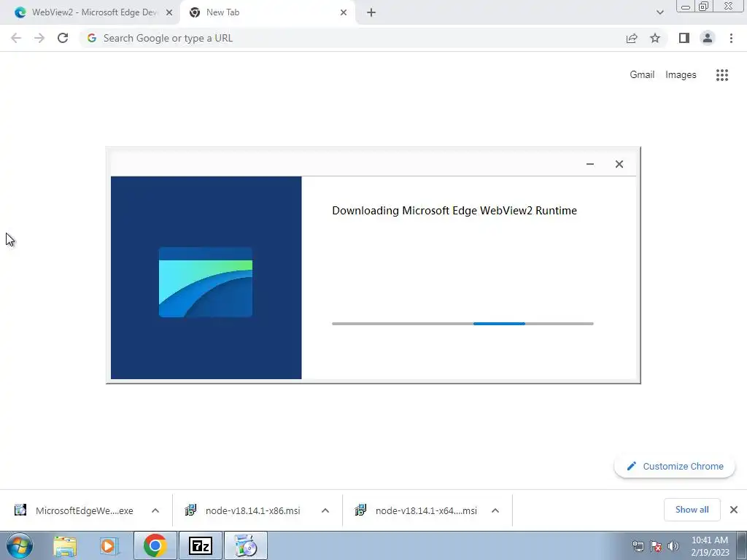Open the Chrome profile avatar
The image size is (747, 560).
point(708,38)
